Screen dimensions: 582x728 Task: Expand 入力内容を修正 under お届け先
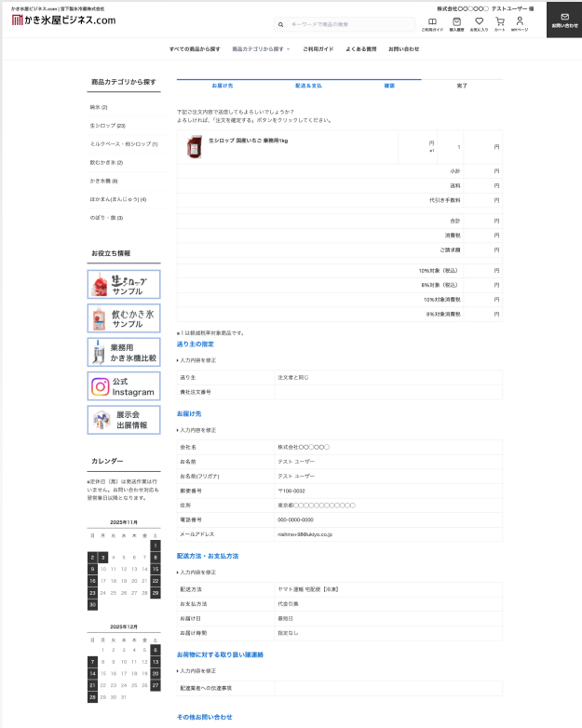coord(196,430)
